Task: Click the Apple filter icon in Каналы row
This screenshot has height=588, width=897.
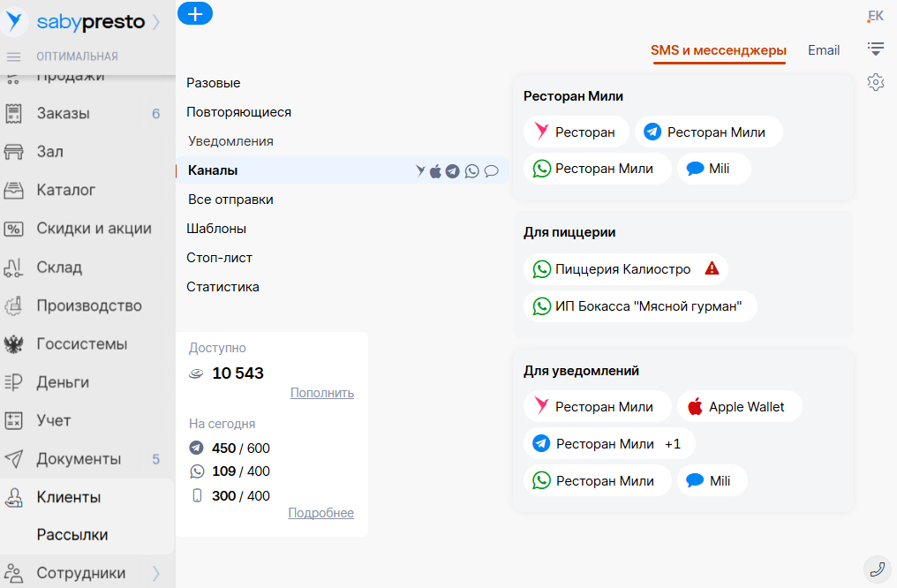Action: point(435,171)
